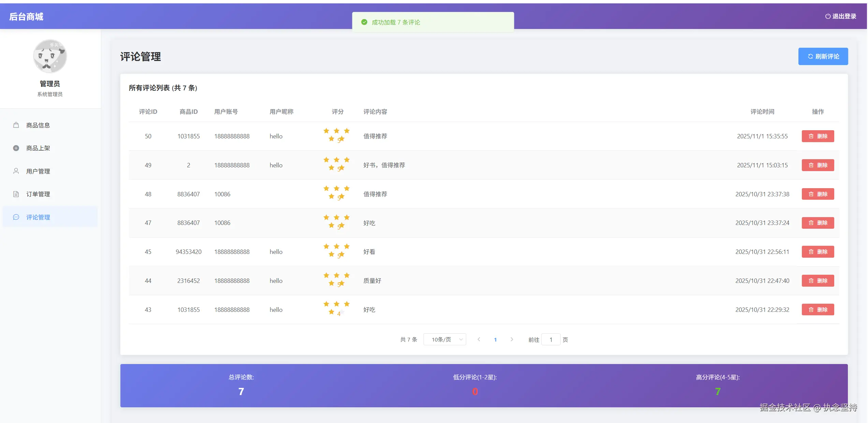Click the 前往 page number input field
The height and width of the screenshot is (423, 868).
pyautogui.click(x=550, y=339)
